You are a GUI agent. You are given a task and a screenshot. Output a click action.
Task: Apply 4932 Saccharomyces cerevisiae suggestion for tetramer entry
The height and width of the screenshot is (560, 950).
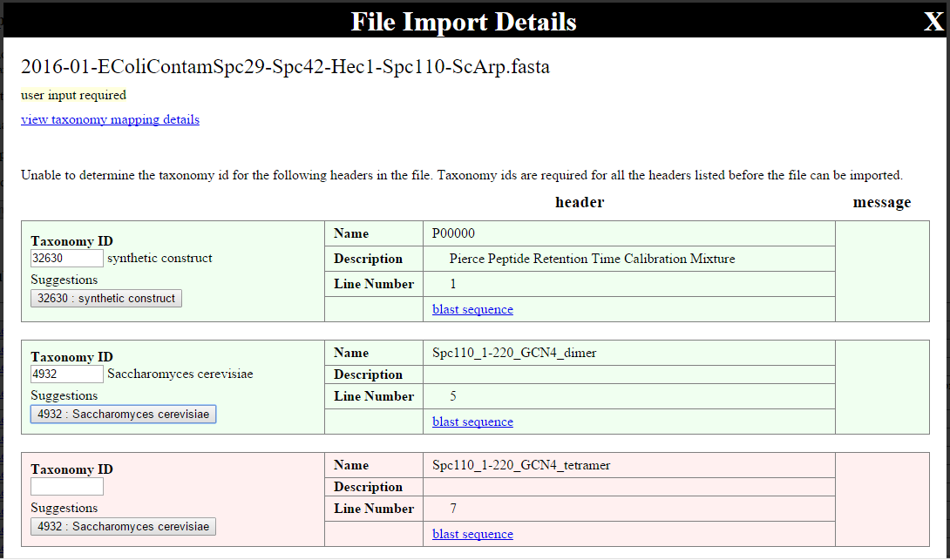[123, 527]
